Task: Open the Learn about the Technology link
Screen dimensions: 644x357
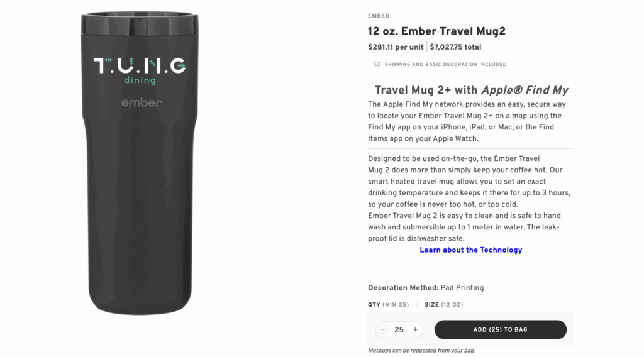Action: pos(470,250)
